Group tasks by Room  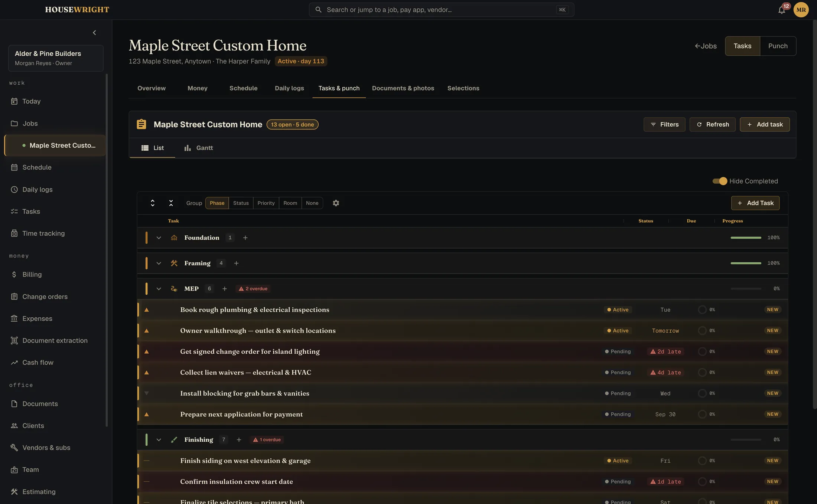click(290, 203)
